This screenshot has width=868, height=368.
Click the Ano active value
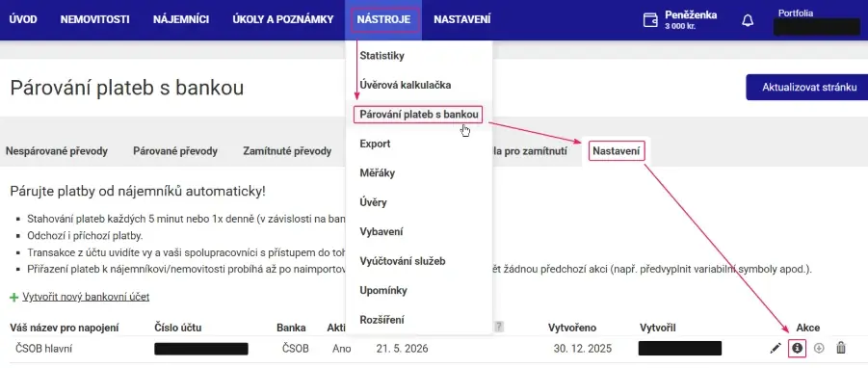pos(342,349)
